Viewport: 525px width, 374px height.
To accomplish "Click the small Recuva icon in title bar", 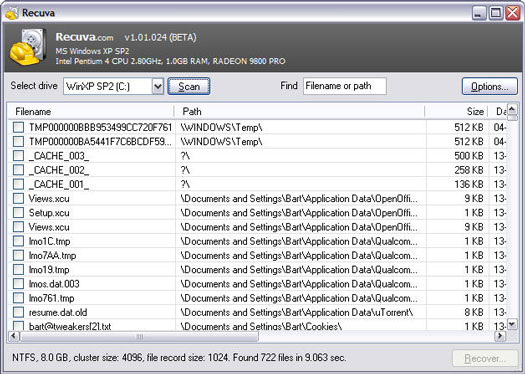I will click(11, 13).
